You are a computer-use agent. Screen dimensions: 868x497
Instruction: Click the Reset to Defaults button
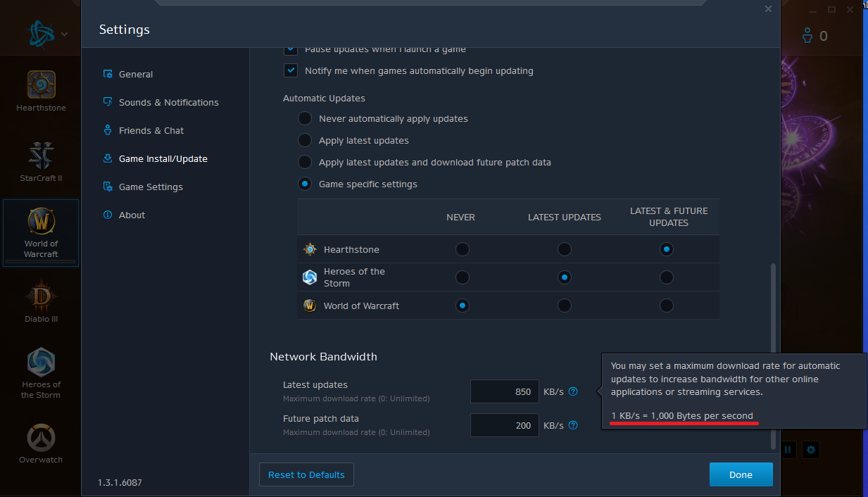coord(306,474)
